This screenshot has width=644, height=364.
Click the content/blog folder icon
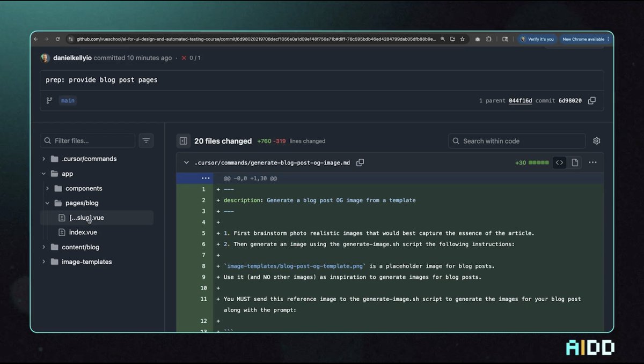tap(54, 247)
